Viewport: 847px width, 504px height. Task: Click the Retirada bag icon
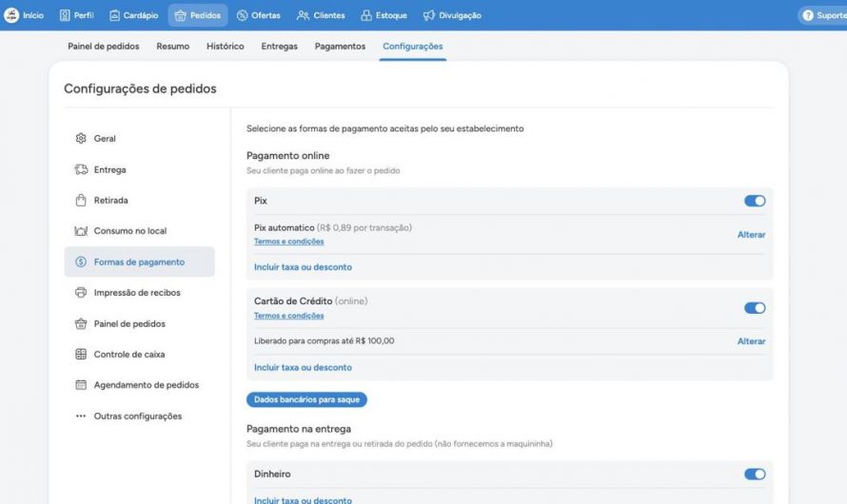tap(81, 201)
